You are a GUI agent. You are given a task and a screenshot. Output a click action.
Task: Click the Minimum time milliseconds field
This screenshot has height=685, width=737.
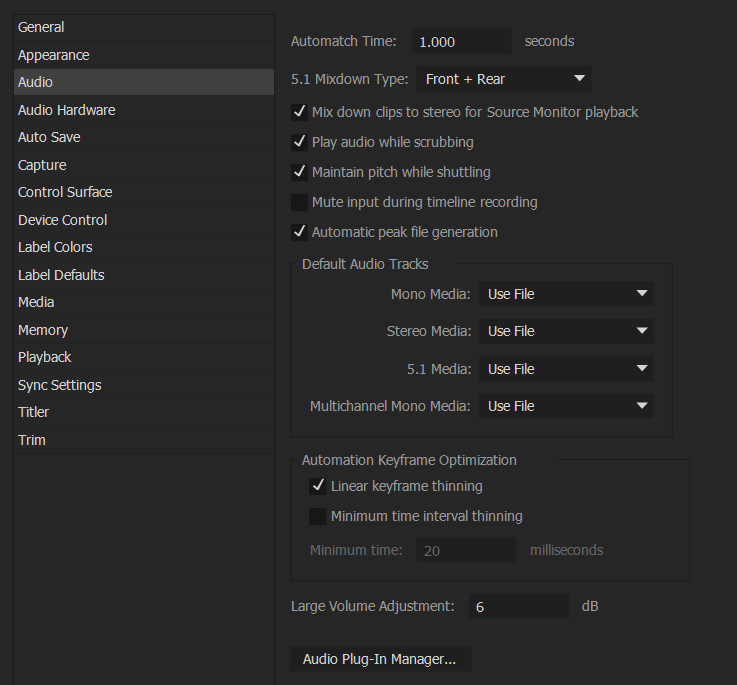(x=466, y=550)
